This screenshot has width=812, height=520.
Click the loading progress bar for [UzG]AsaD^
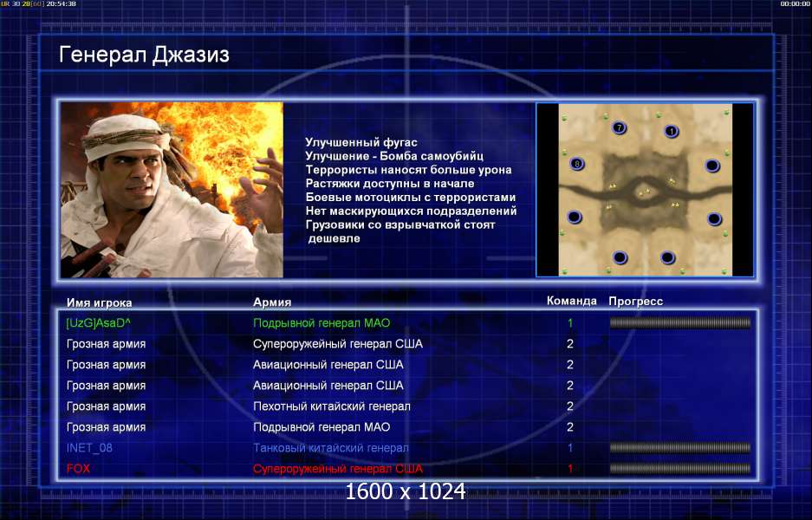pyautogui.click(x=680, y=323)
